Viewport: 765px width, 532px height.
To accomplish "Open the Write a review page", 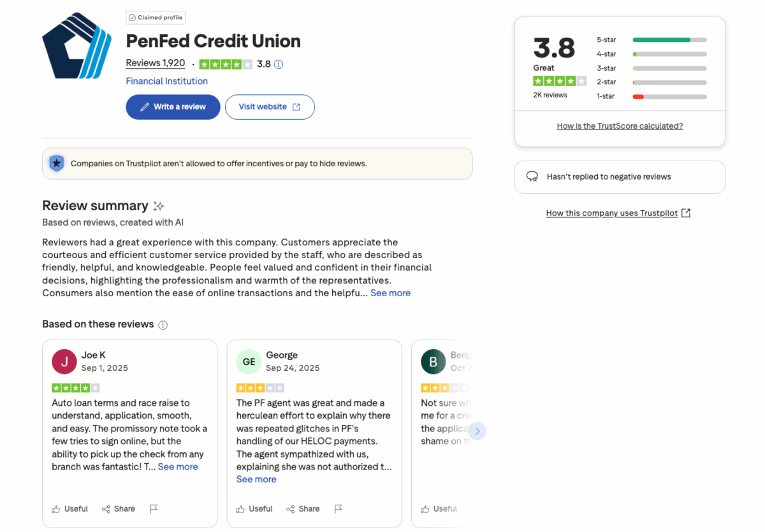I will pos(173,107).
